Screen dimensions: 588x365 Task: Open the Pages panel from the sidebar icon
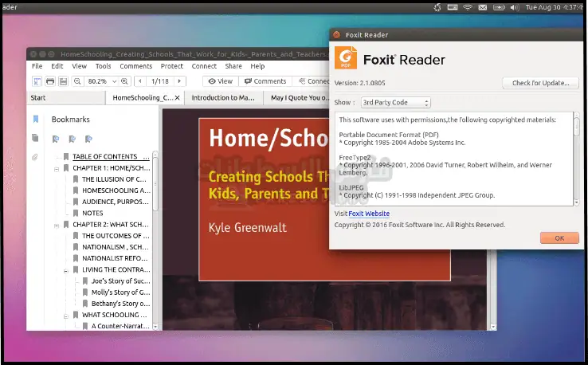click(35, 138)
